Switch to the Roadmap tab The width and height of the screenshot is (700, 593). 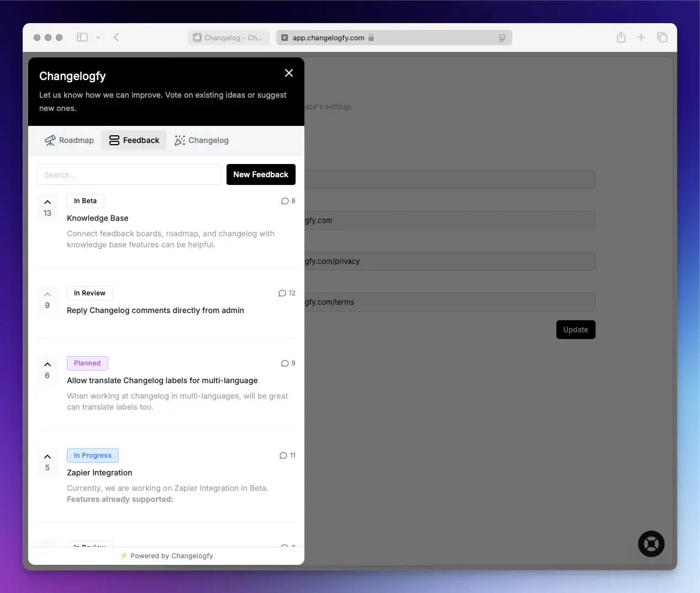70,140
